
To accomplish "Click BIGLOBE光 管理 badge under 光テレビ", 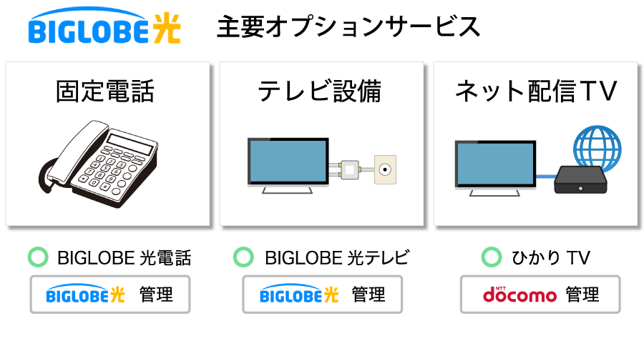I will tap(322, 294).
